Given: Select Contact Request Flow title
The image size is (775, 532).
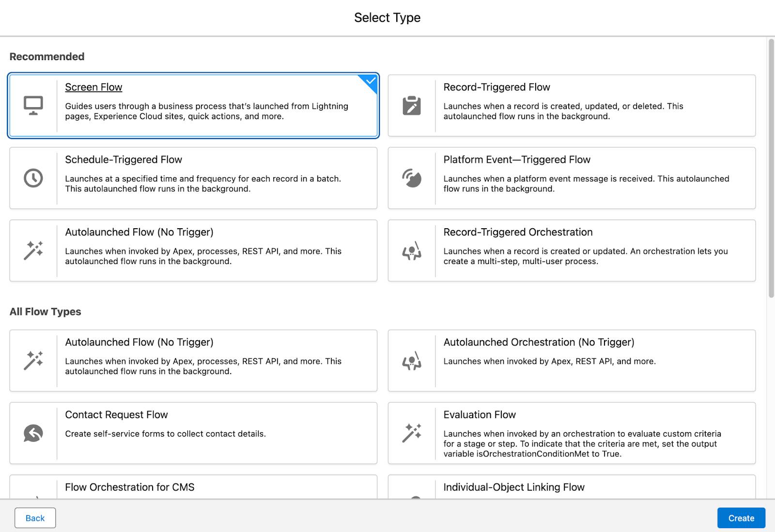Looking at the screenshot, I should [x=116, y=415].
